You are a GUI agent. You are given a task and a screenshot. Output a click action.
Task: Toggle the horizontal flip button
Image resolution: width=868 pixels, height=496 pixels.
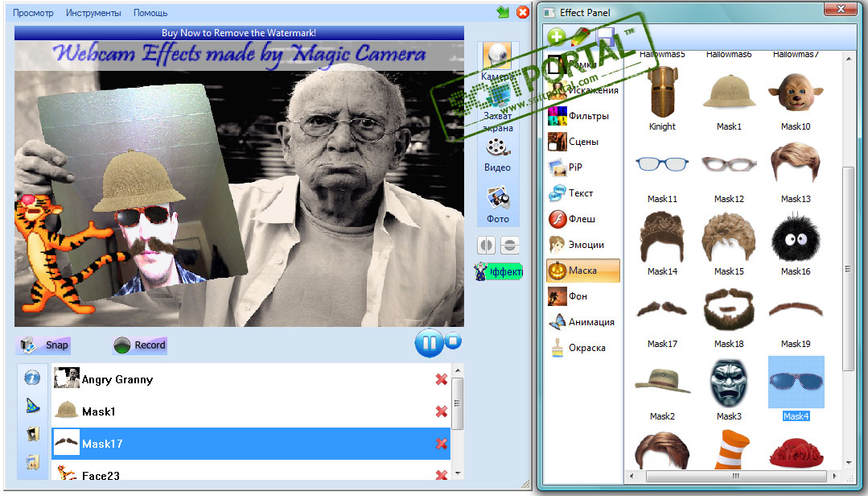pyautogui.click(x=486, y=245)
